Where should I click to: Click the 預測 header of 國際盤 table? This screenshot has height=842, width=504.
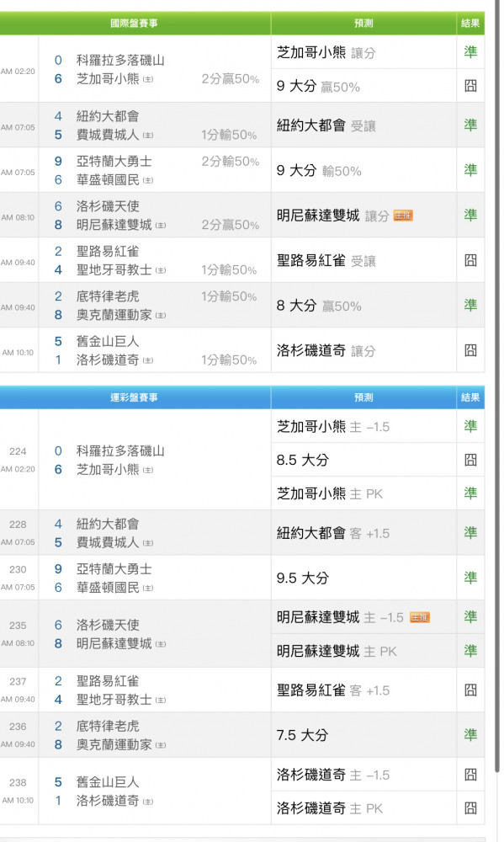pyautogui.click(x=363, y=23)
